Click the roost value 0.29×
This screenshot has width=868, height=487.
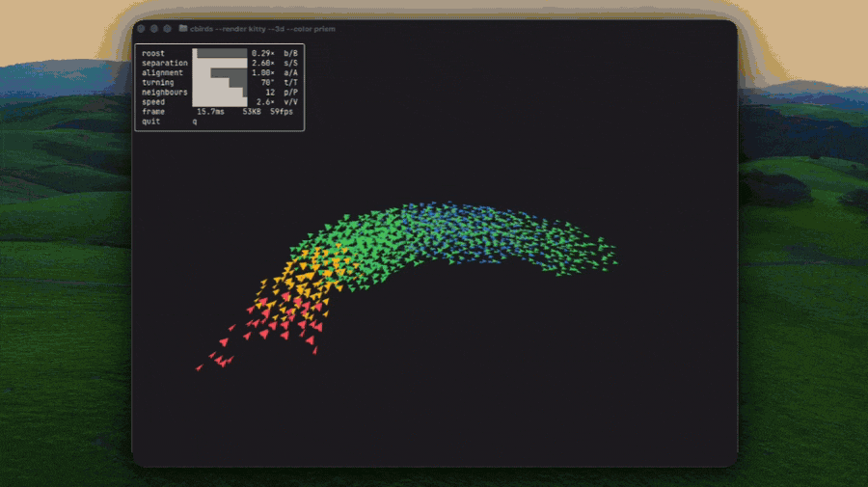pos(263,53)
